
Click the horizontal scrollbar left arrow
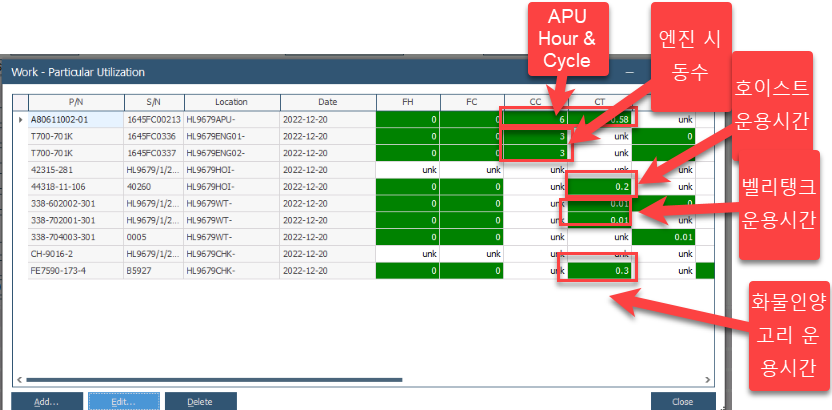tap(18, 380)
